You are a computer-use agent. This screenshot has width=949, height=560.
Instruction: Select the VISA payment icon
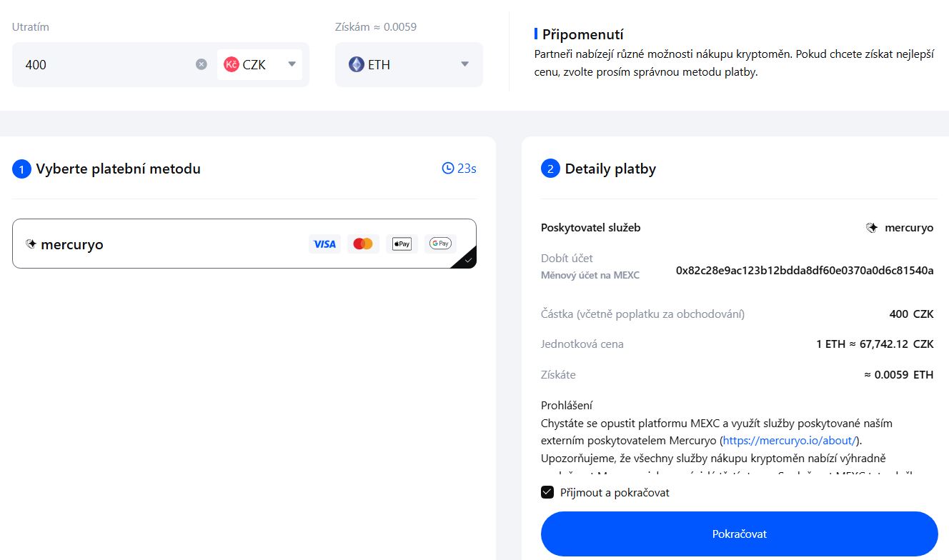click(324, 244)
